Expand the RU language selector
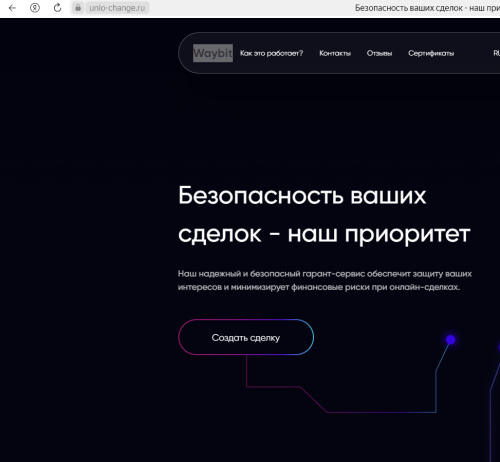Viewport: 500px width, 462px height. click(x=497, y=53)
